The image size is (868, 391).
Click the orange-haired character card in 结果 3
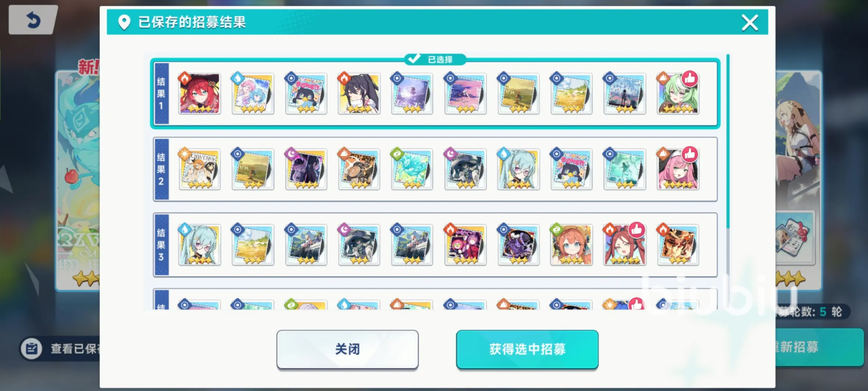pyautogui.click(x=572, y=245)
